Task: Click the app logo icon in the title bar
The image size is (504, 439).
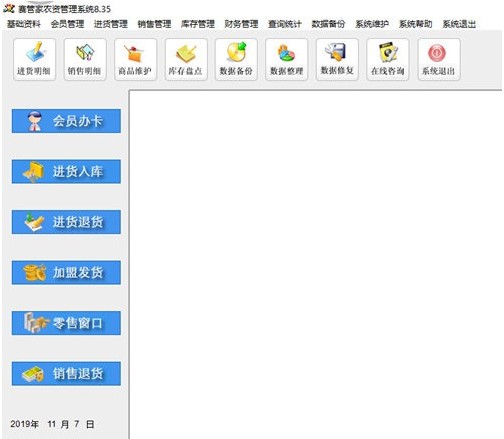Action: click(x=9, y=8)
